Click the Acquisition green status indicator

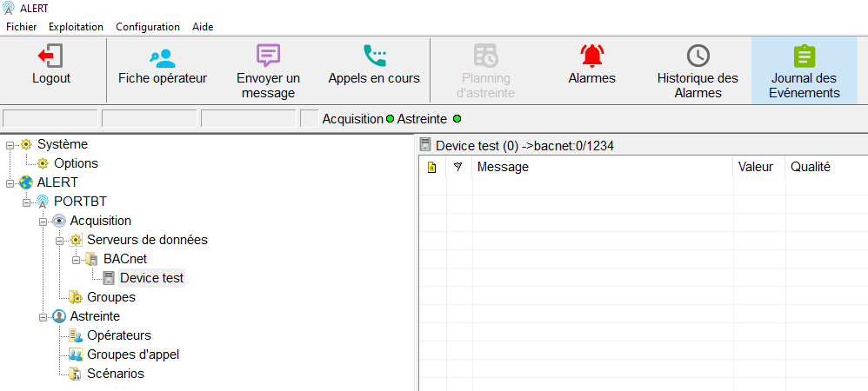click(x=390, y=118)
